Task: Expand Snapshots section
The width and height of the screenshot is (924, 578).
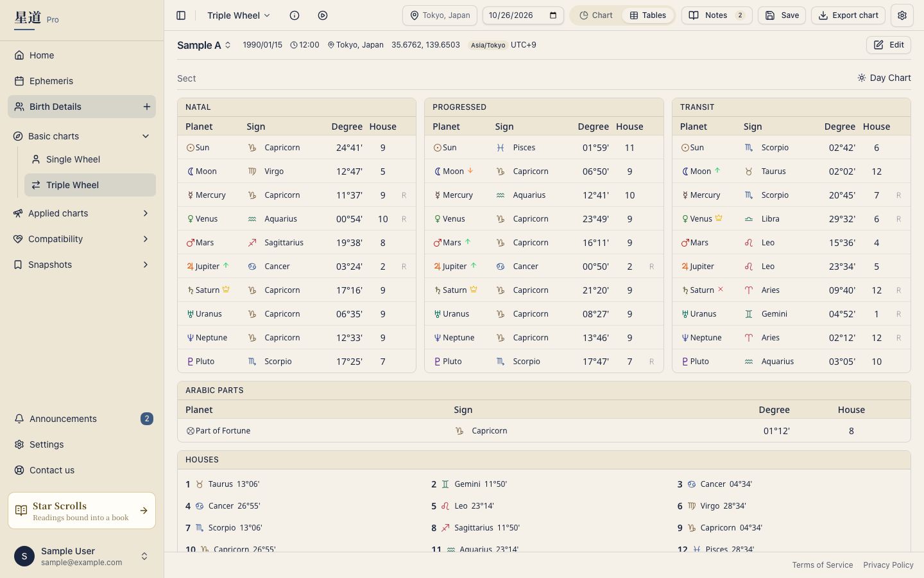Action: (x=82, y=265)
